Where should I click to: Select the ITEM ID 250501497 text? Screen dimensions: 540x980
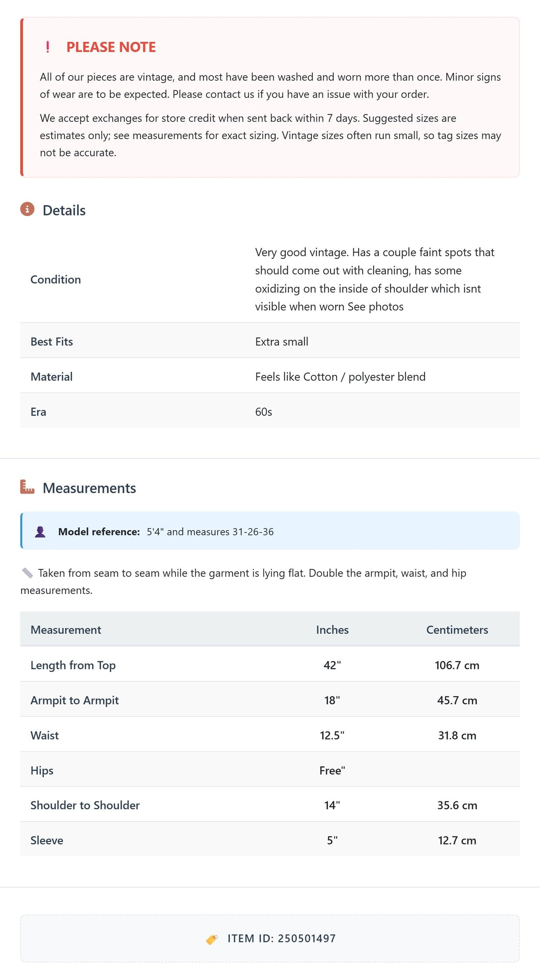282,939
